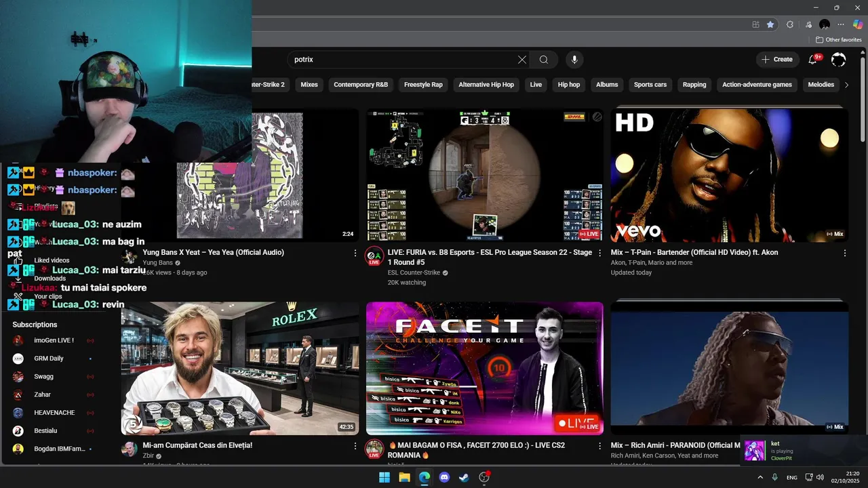The image size is (868, 488).
Task: Open YouTube account avatar menu
Action: click(x=839, y=60)
